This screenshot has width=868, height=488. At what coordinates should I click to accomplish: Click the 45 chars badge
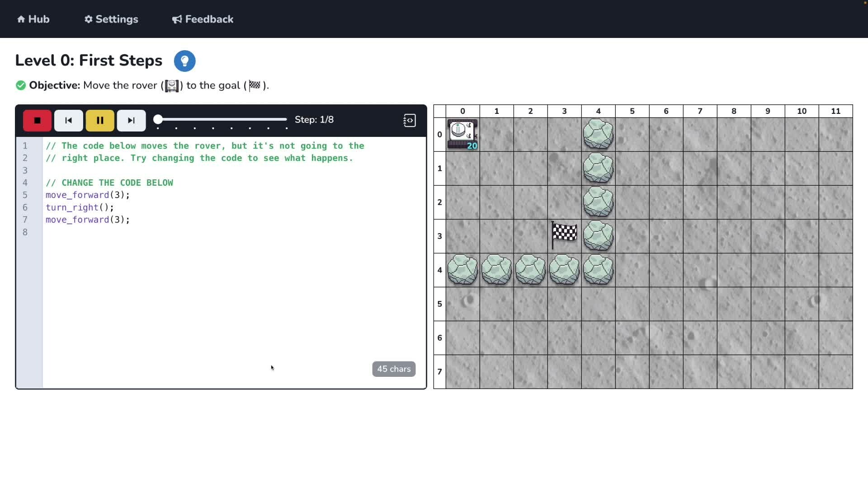pyautogui.click(x=393, y=369)
